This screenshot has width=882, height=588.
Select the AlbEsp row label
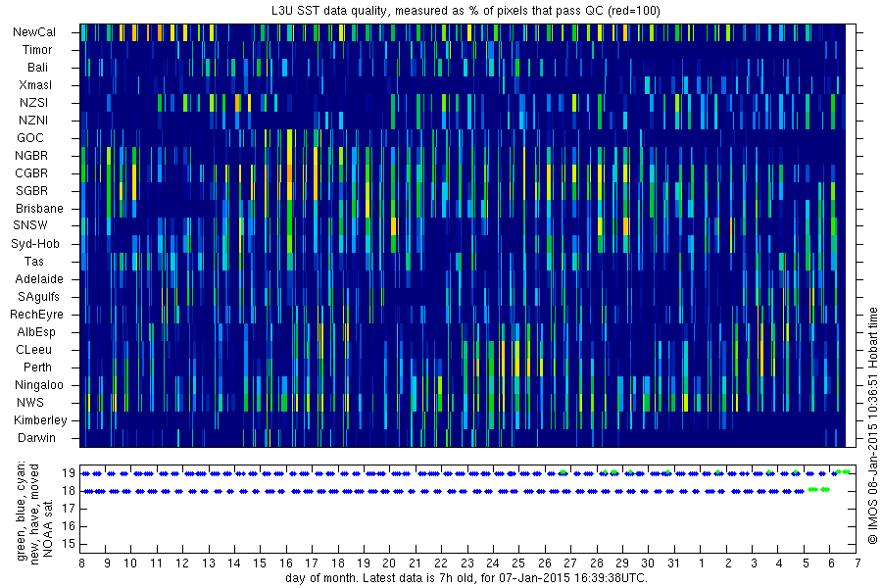tap(36, 332)
